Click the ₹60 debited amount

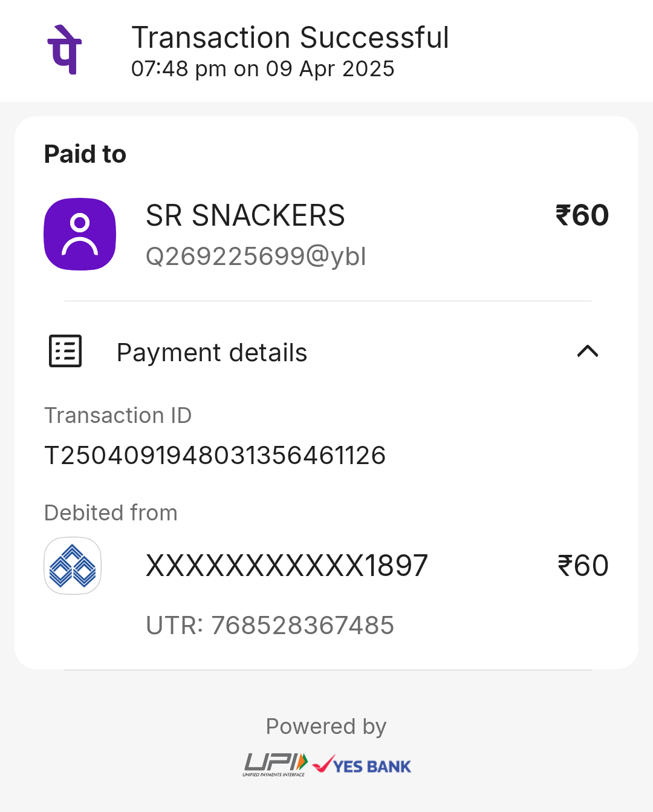tap(583, 566)
